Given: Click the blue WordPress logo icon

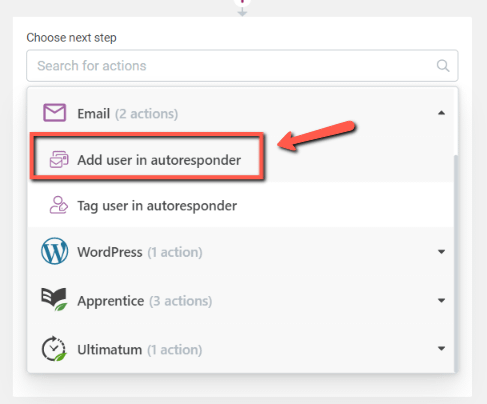Looking at the screenshot, I should point(55,251).
